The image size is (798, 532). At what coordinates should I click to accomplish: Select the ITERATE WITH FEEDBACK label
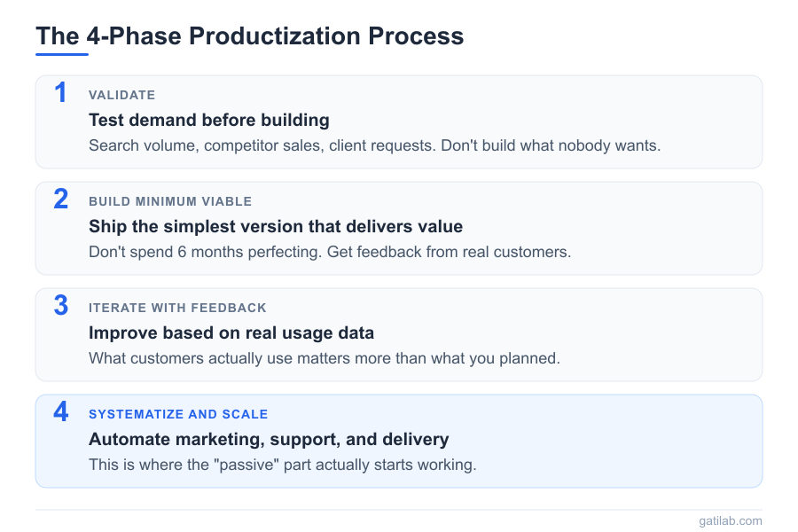(x=177, y=308)
